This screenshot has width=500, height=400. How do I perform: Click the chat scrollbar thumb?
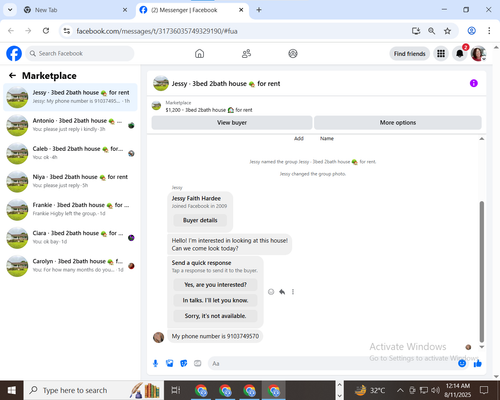(482, 272)
